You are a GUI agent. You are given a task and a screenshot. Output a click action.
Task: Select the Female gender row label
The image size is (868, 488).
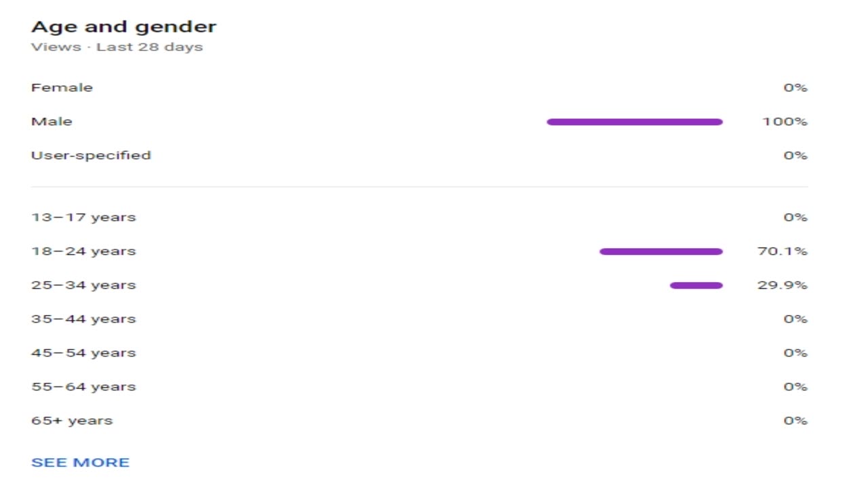click(x=62, y=87)
